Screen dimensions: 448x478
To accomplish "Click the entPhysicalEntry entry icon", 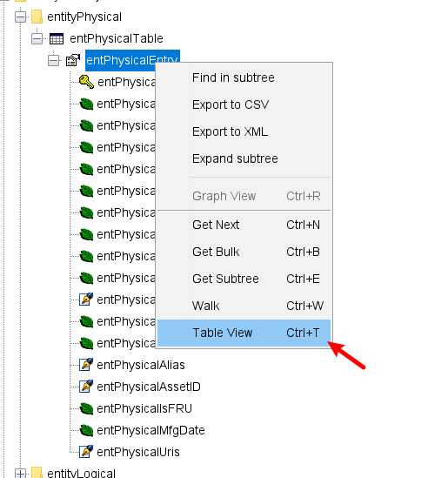I will click(x=73, y=60).
